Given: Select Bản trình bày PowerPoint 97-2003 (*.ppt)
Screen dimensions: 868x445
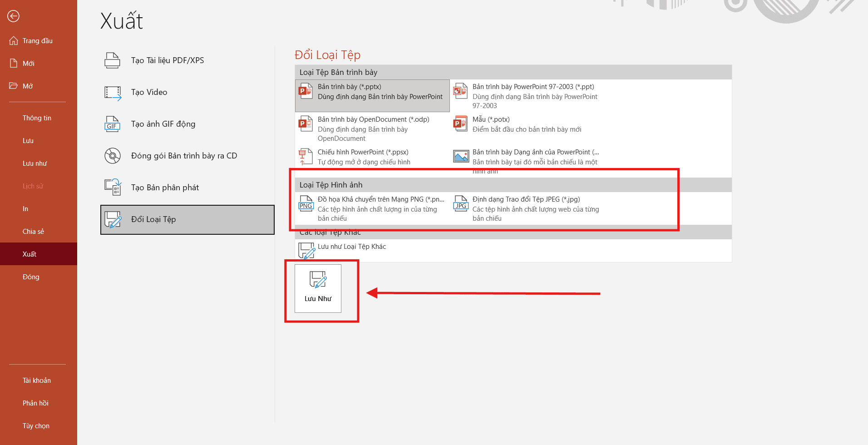Looking at the screenshot, I should click(527, 96).
